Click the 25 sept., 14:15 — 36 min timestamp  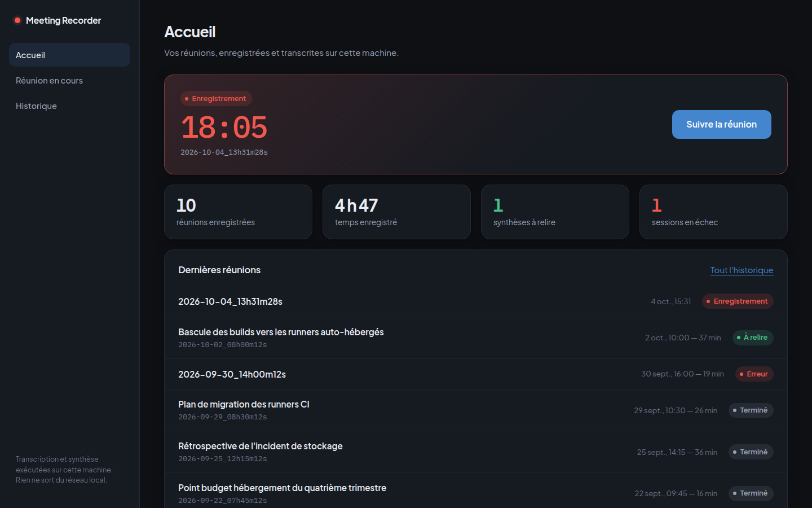tap(677, 452)
